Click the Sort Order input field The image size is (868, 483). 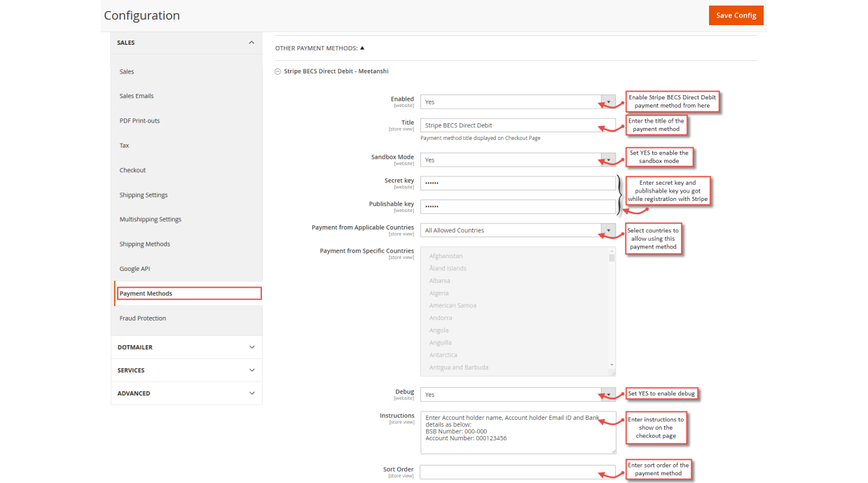point(518,472)
